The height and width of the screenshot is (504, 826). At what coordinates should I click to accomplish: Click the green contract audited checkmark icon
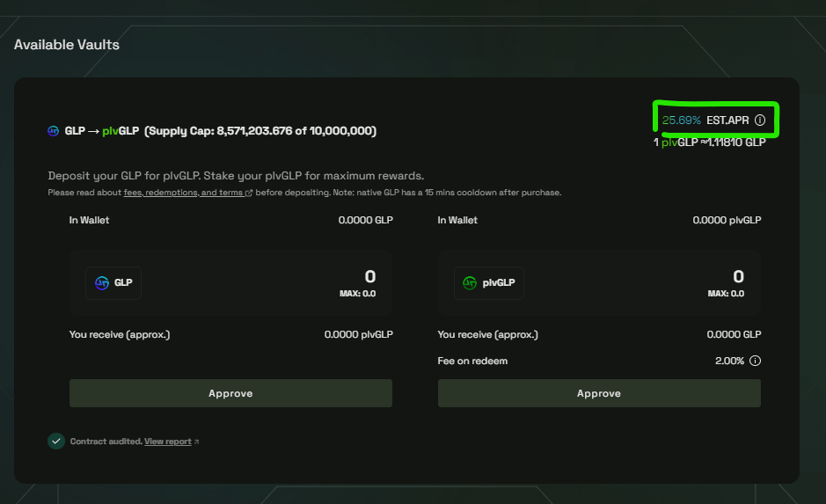click(x=56, y=441)
